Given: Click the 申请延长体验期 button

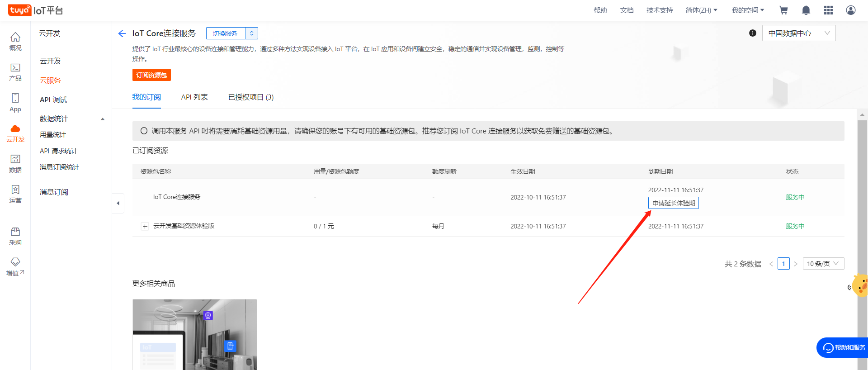Looking at the screenshot, I should click(x=674, y=203).
